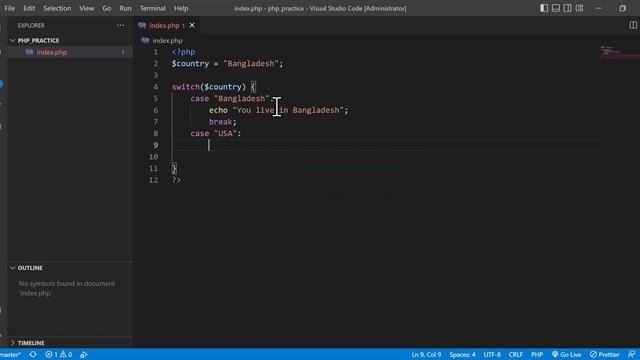Change end of line sequence CRLF

pos(516,354)
